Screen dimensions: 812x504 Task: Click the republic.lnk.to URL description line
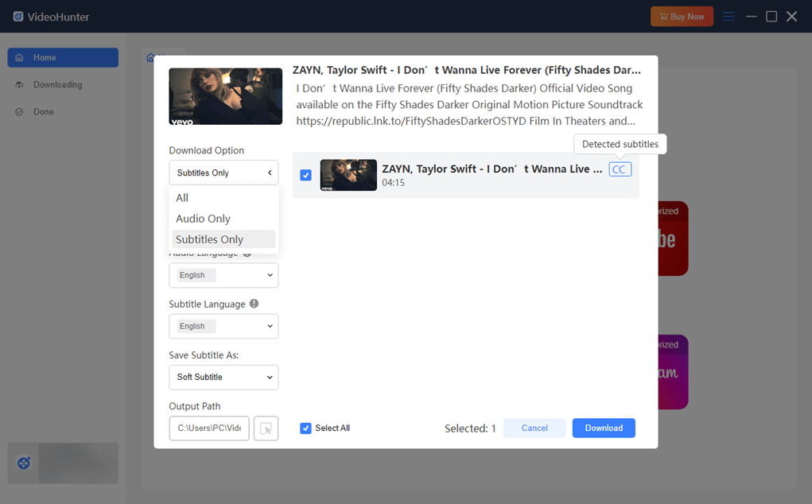(465, 121)
